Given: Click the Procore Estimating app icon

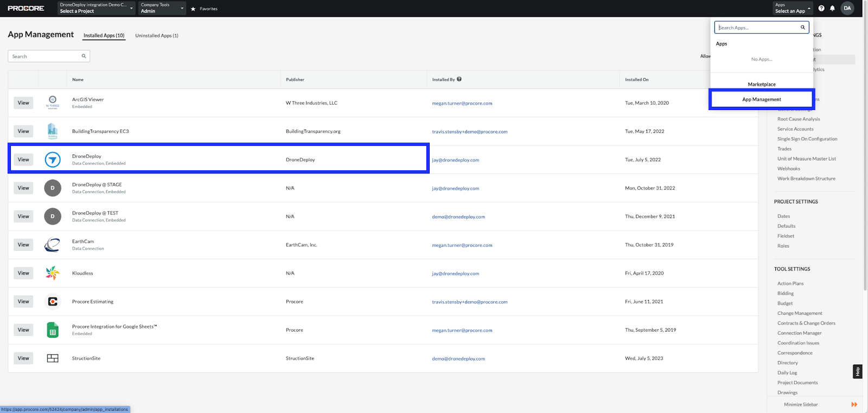Looking at the screenshot, I should 53,301.
